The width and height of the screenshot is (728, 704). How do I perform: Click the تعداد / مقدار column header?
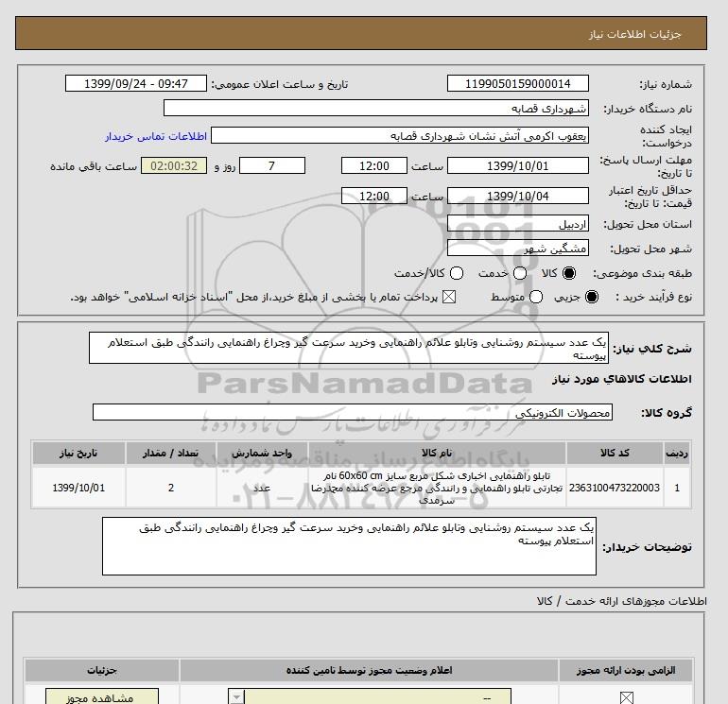click(171, 453)
